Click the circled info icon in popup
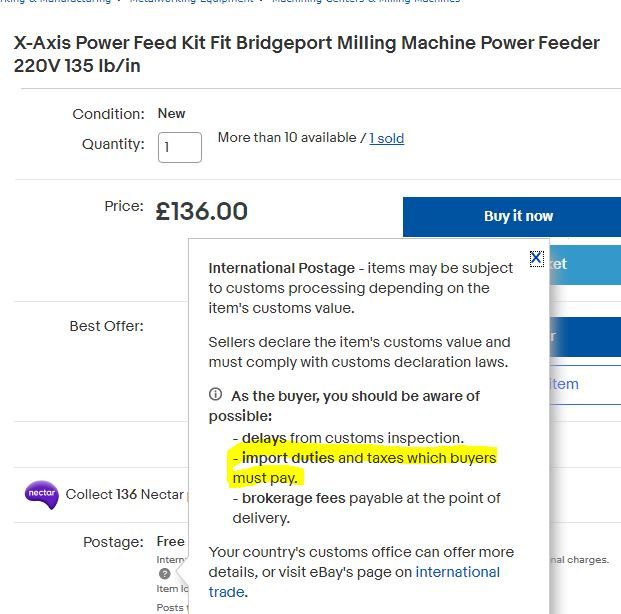621x614 pixels. coord(215,395)
